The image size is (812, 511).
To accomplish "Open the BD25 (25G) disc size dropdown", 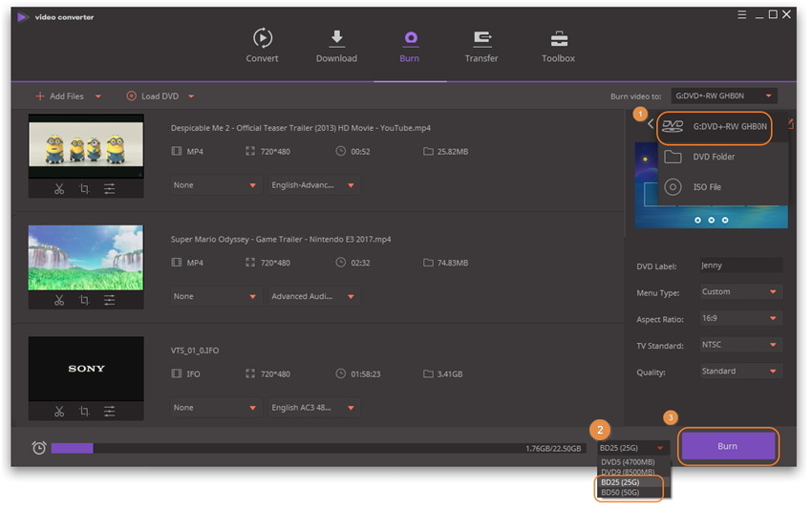I will point(632,448).
